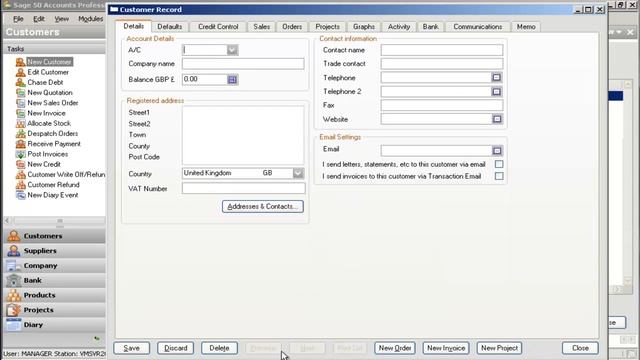This screenshot has height=360, width=640.
Task: Open the Bank tab in Customer Record
Action: click(430, 27)
